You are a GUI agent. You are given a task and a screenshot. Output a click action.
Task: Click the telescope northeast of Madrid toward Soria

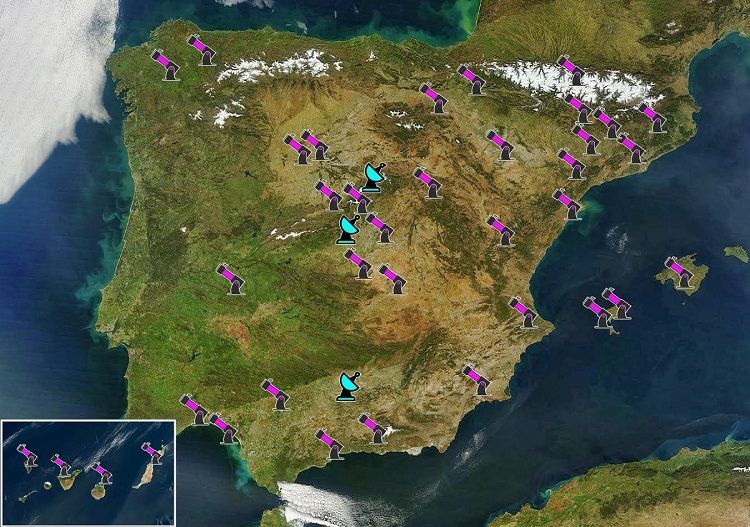(x=428, y=183)
